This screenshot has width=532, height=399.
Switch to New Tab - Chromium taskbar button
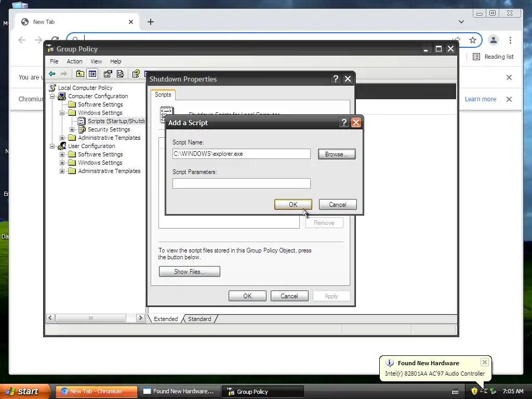tap(96, 391)
